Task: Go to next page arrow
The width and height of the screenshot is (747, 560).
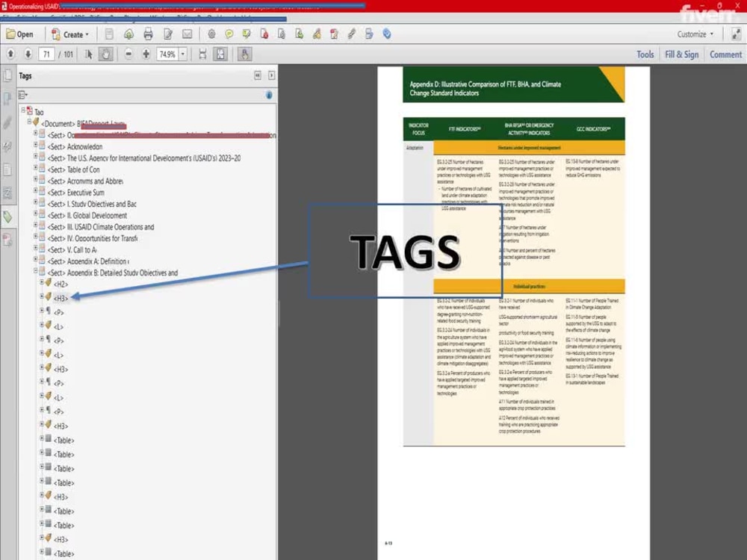Action: (x=28, y=55)
